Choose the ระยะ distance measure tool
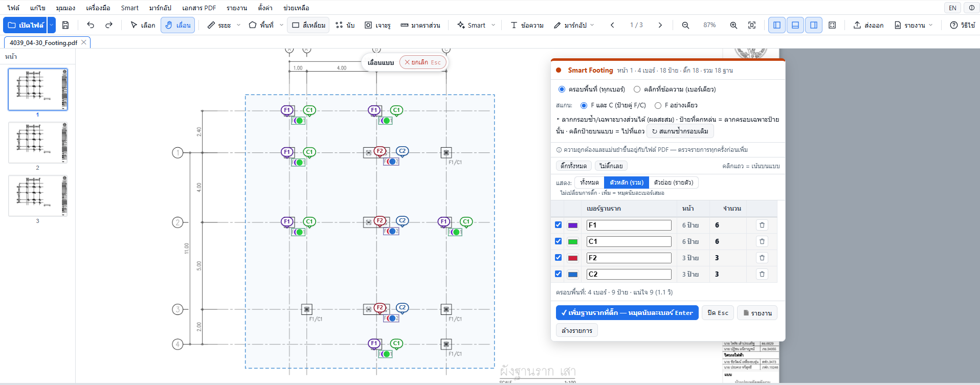This screenshot has width=980, height=385. click(x=219, y=25)
